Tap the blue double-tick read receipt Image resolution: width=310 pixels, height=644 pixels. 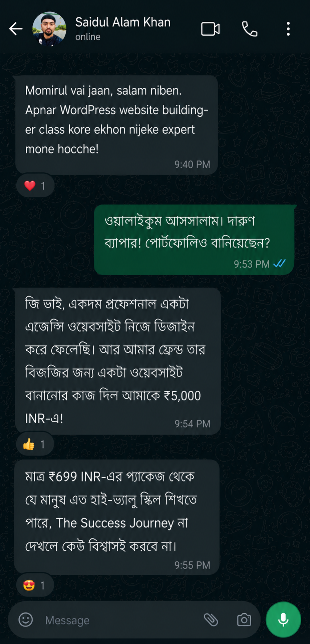280,264
